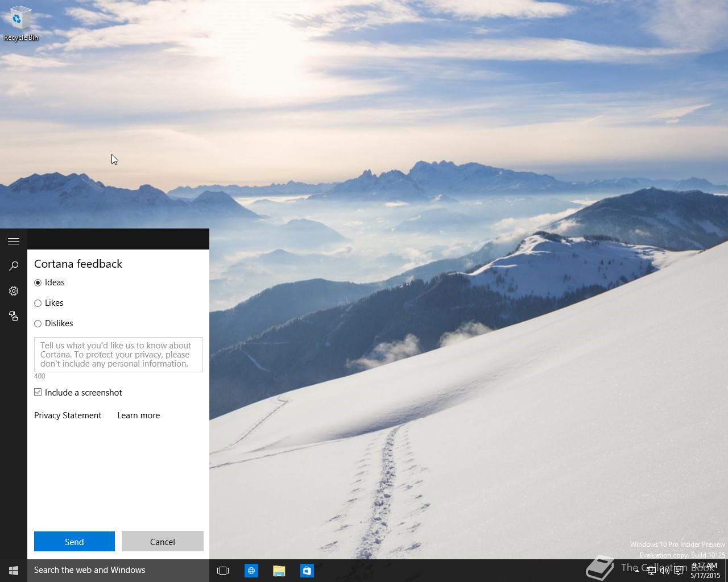Click the Show desktop strip at taskbar end

(x=726, y=571)
